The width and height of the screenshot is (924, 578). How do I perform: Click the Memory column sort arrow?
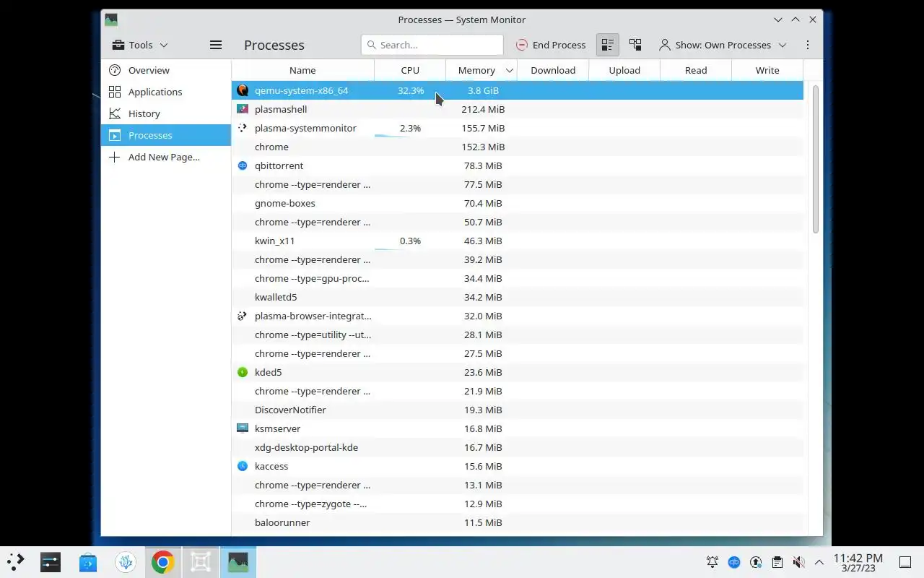(x=509, y=70)
